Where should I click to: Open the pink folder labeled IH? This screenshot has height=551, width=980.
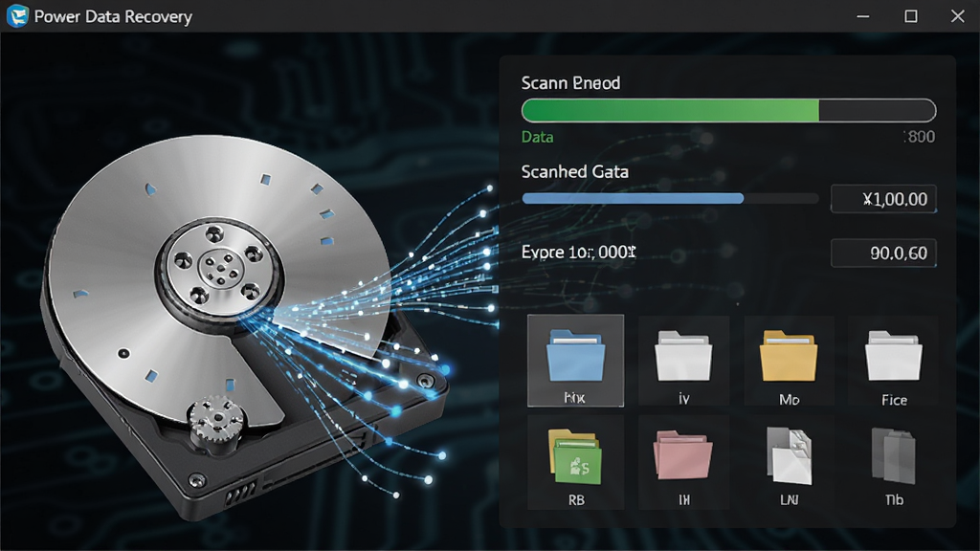tap(683, 463)
